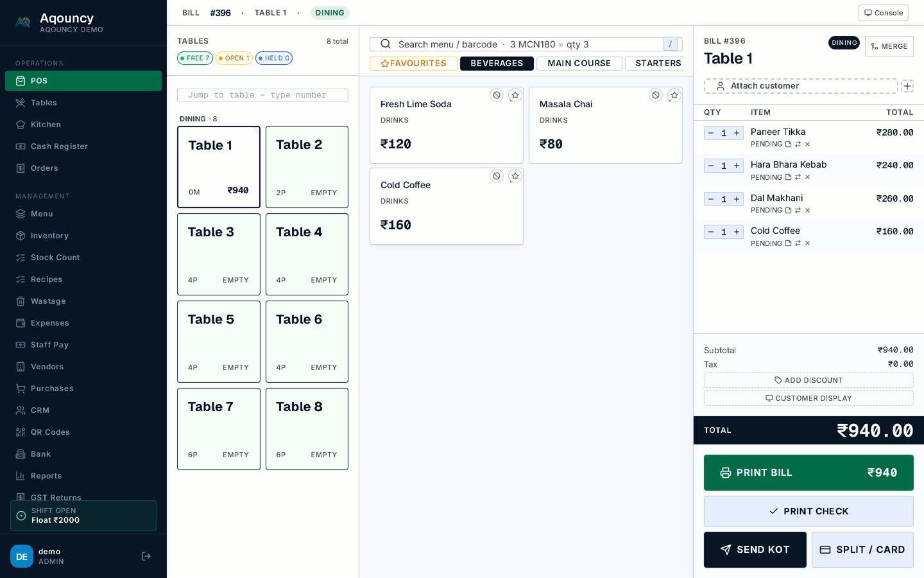The image size is (924, 578).
Task: Add a discount to the bill
Action: 809,380
